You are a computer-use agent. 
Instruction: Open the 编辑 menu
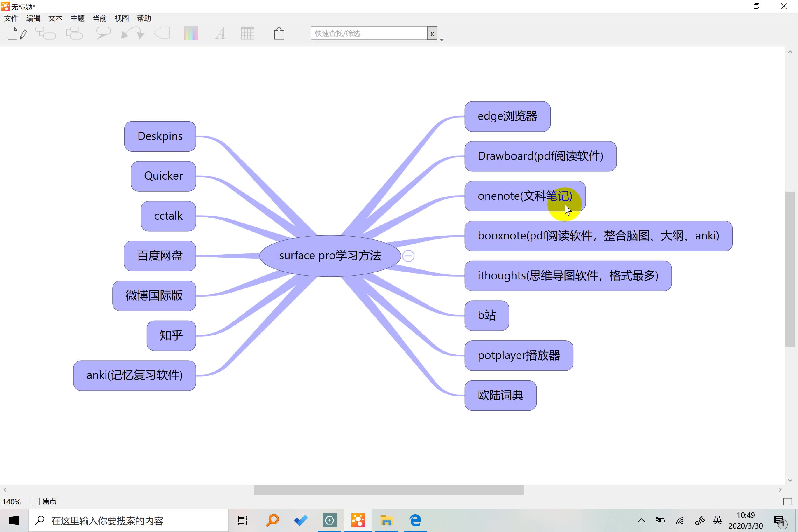(x=33, y=18)
